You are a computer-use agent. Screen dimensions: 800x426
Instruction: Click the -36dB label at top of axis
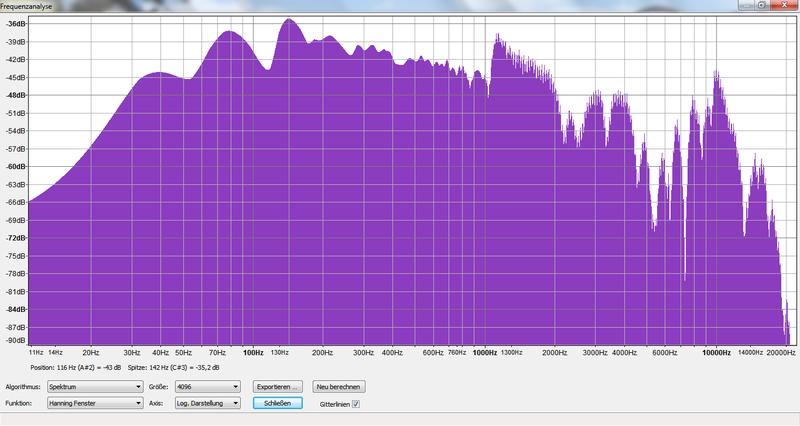point(14,24)
